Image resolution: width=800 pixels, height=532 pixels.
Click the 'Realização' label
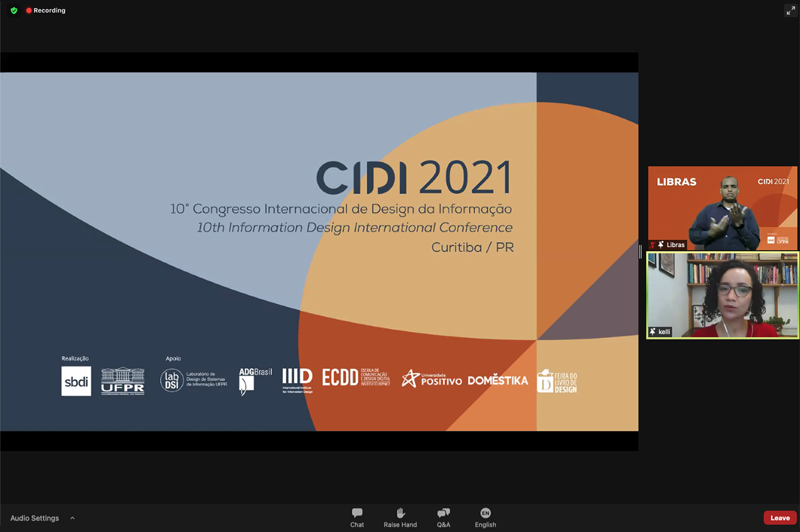pos(75,359)
